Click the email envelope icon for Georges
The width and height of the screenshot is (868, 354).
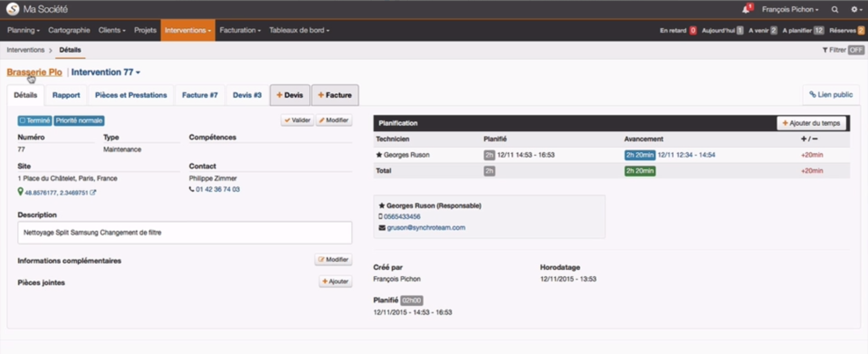(x=382, y=228)
